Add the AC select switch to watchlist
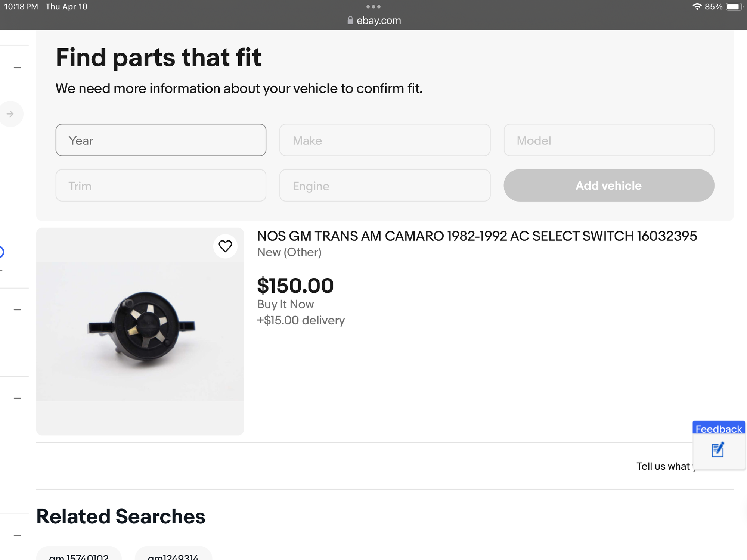 coord(225,246)
